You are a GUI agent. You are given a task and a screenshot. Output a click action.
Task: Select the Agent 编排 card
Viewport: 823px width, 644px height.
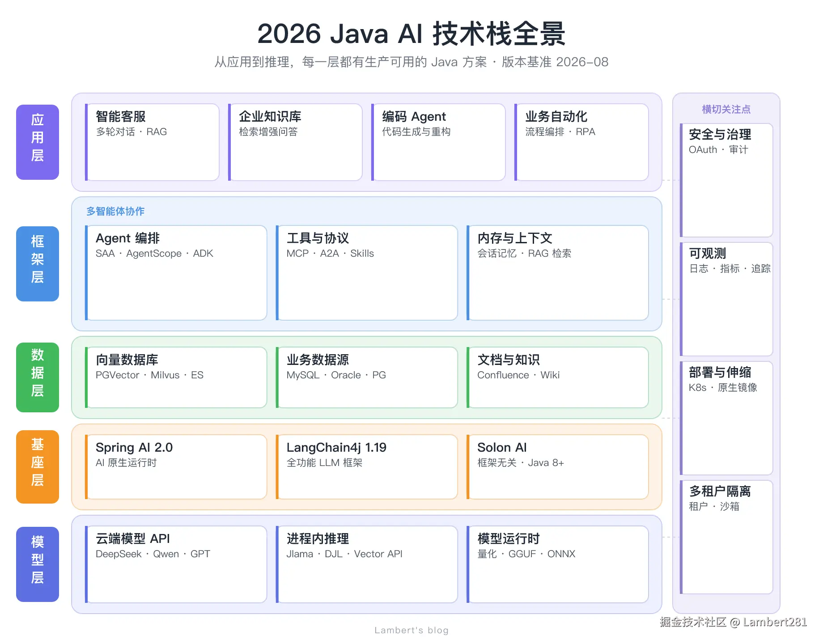[176, 273]
